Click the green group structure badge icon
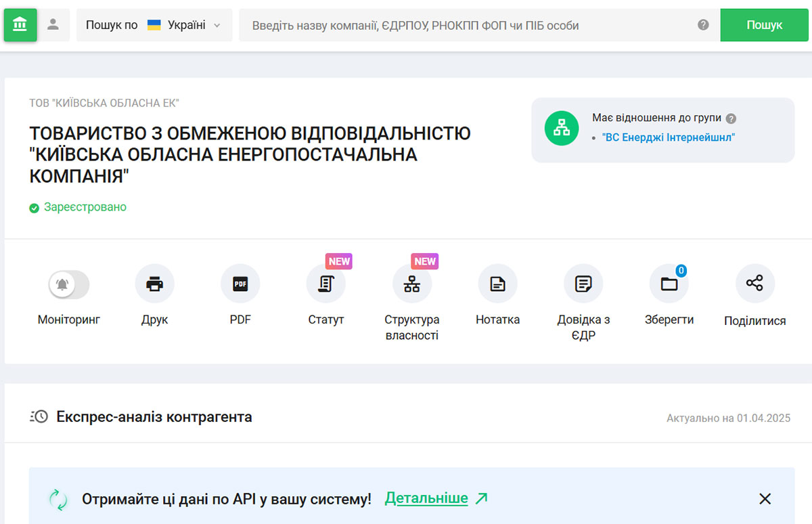Image resolution: width=812 pixels, height=524 pixels. [562, 127]
